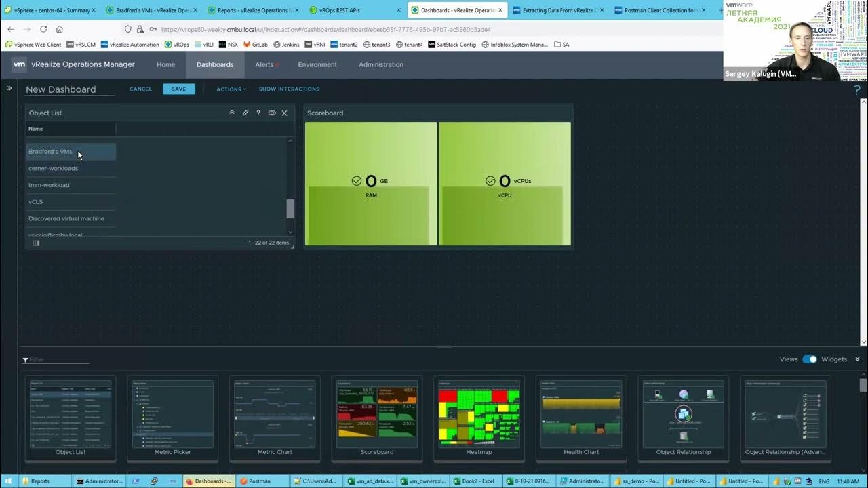Toggle Object List widget visibility eye
The width and height of the screenshot is (868, 488).
coord(272,113)
